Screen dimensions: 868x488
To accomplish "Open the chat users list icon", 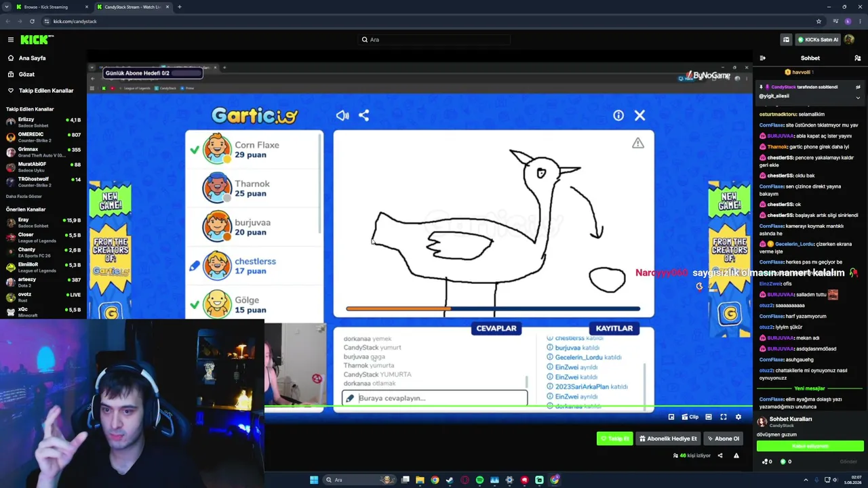I will tap(858, 58).
